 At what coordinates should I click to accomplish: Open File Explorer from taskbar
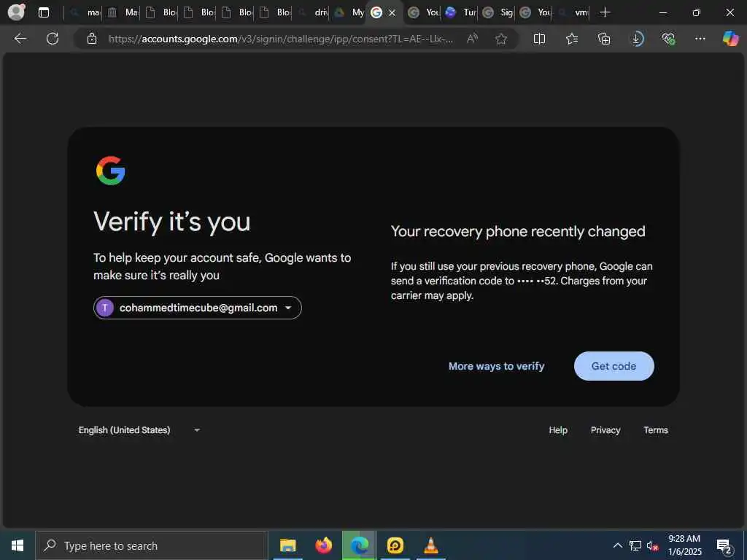point(287,545)
